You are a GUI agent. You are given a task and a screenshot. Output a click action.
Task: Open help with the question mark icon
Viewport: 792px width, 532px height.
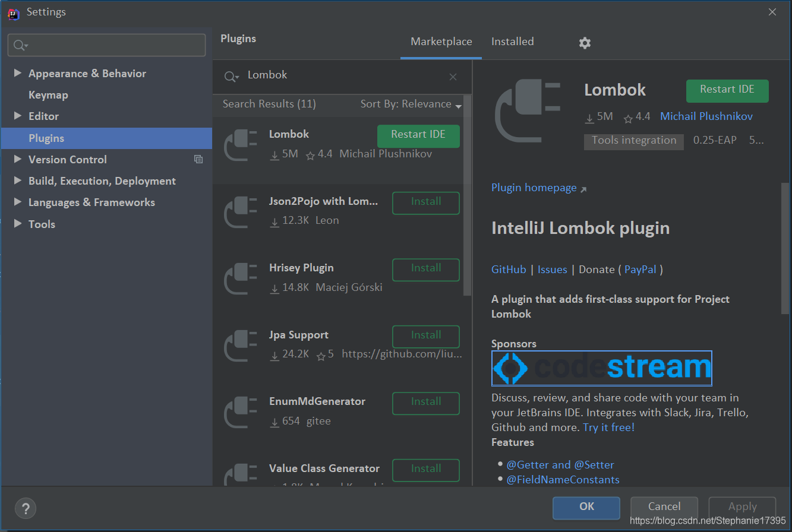click(26, 508)
